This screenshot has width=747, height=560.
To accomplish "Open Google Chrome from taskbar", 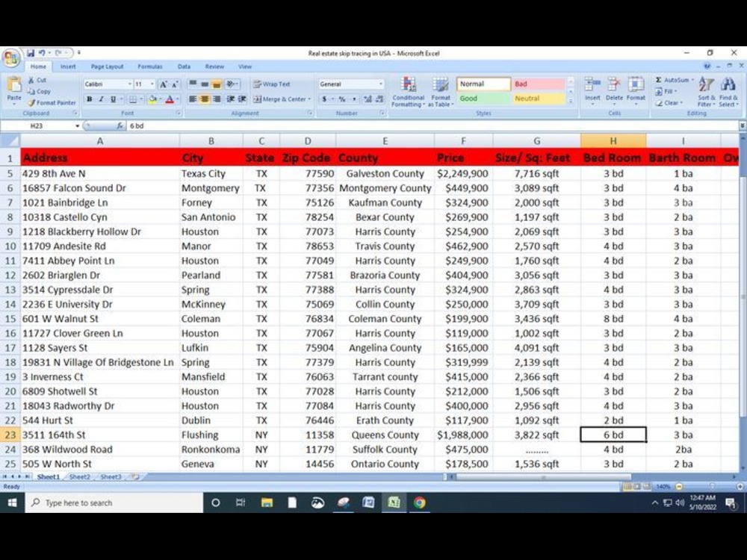I will (419, 503).
